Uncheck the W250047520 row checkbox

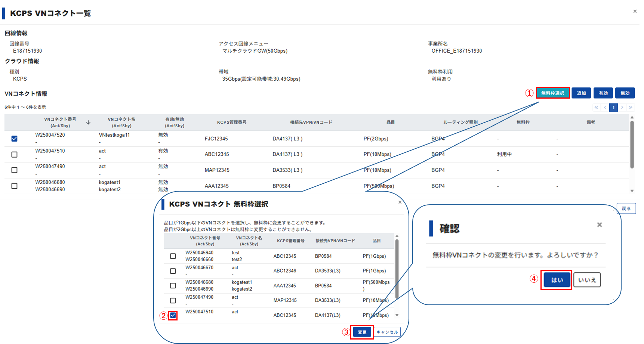tap(14, 139)
